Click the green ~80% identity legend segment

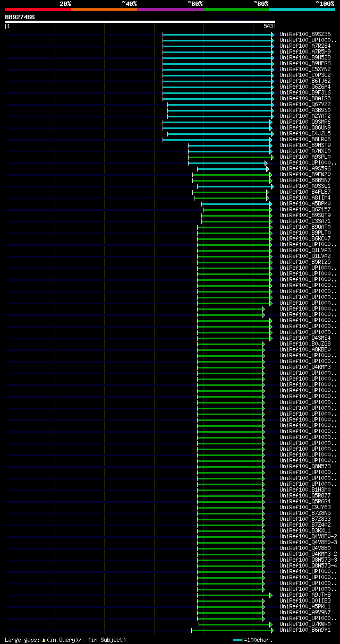[236, 10]
